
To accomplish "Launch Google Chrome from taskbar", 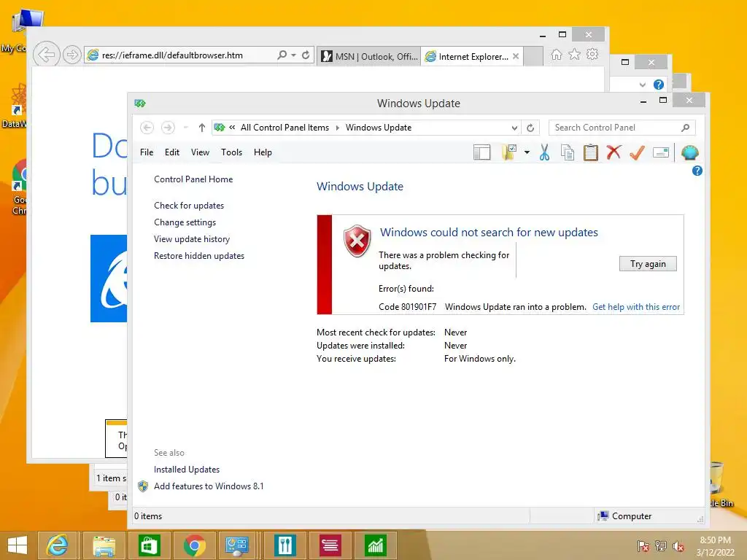I will click(194, 545).
